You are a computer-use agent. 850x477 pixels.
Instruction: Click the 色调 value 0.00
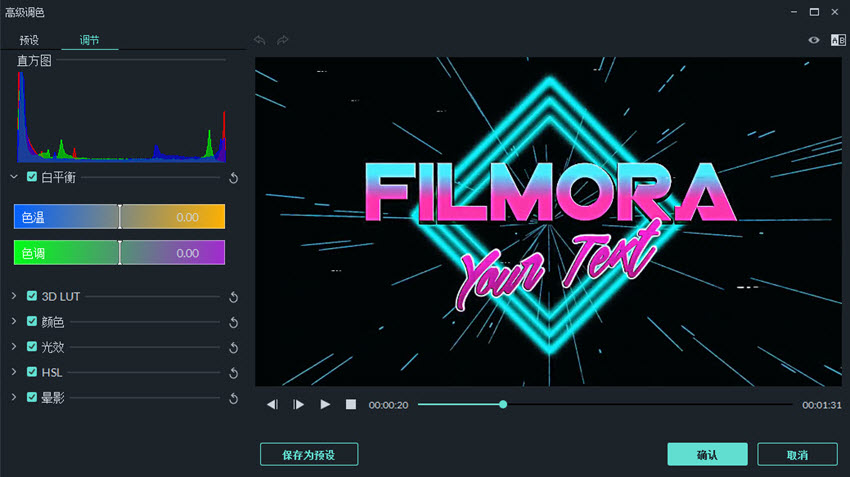tap(188, 253)
